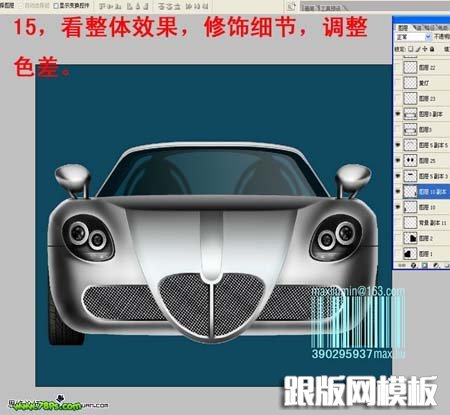
Task: Toggle the 显示变换控件 checkbox
Action: click(56, 6)
